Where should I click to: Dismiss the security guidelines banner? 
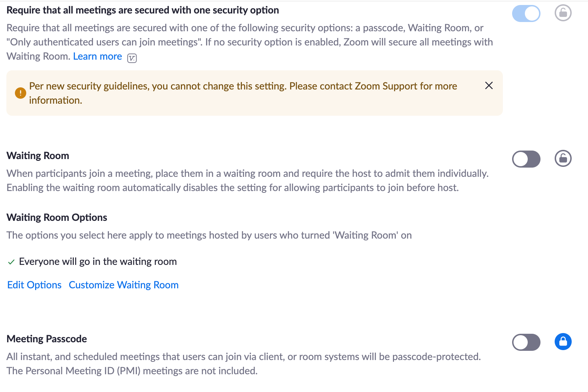pos(489,86)
